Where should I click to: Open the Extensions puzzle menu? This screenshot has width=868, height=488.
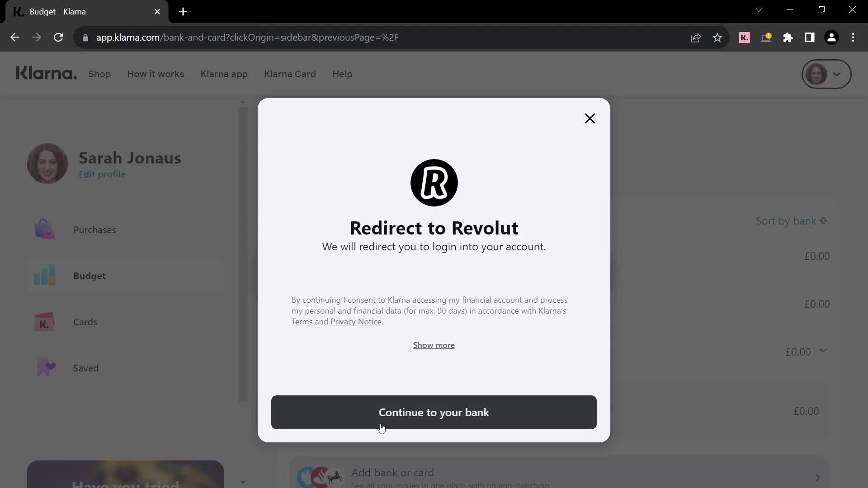pos(788,38)
